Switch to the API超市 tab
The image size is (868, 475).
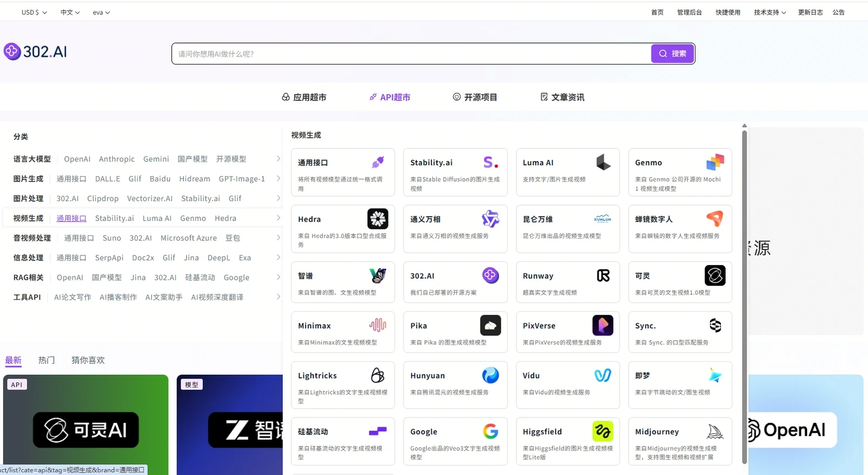tap(390, 97)
